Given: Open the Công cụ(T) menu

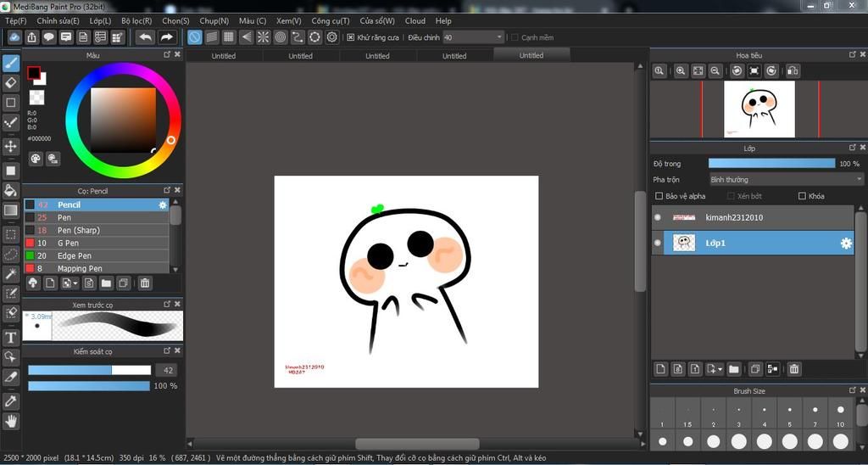Looking at the screenshot, I should coord(330,20).
